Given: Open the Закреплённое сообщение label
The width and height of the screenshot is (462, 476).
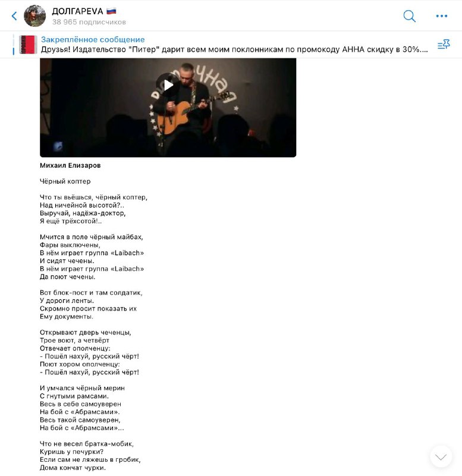Looking at the screenshot, I should 93,39.
